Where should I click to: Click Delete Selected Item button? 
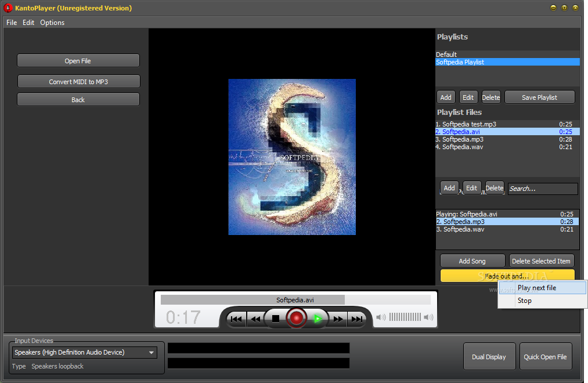coord(541,261)
